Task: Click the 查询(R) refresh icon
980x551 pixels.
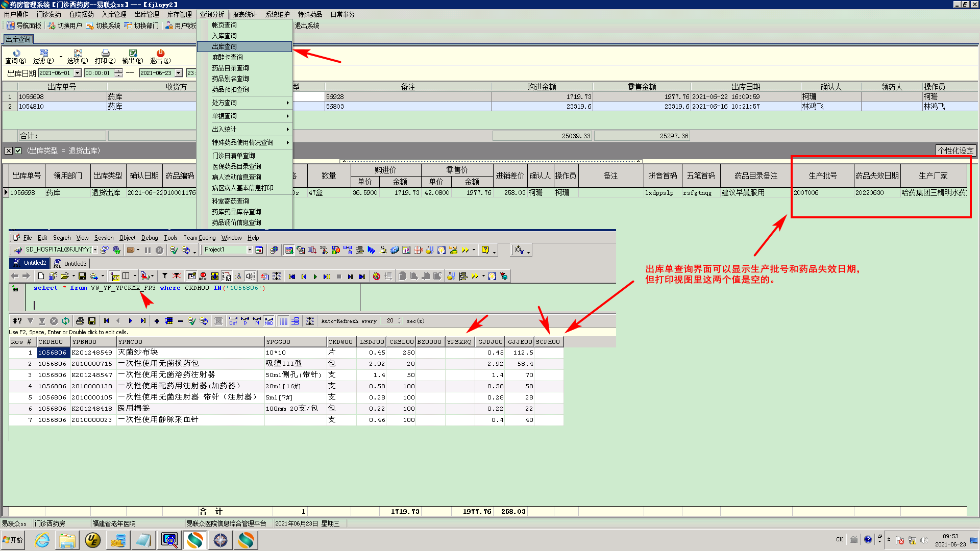Action: coord(16,53)
